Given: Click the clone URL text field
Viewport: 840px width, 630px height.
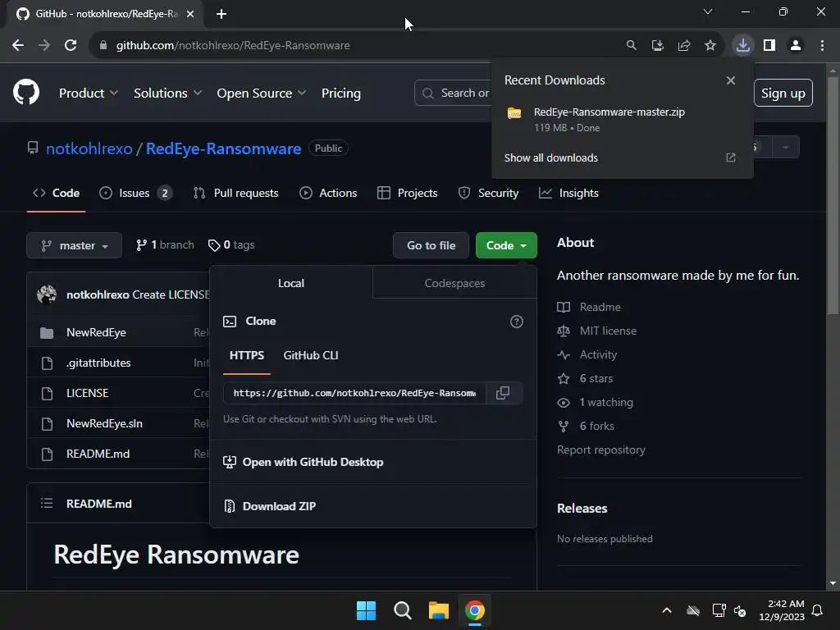Looking at the screenshot, I should (x=354, y=393).
